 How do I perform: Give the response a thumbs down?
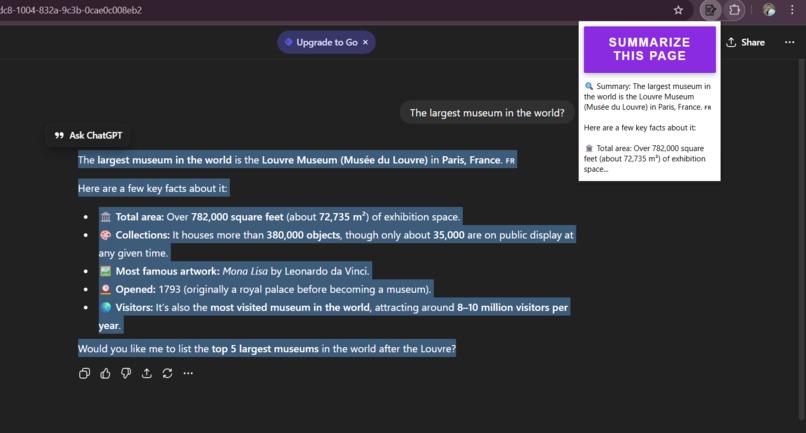click(x=126, y=374)
